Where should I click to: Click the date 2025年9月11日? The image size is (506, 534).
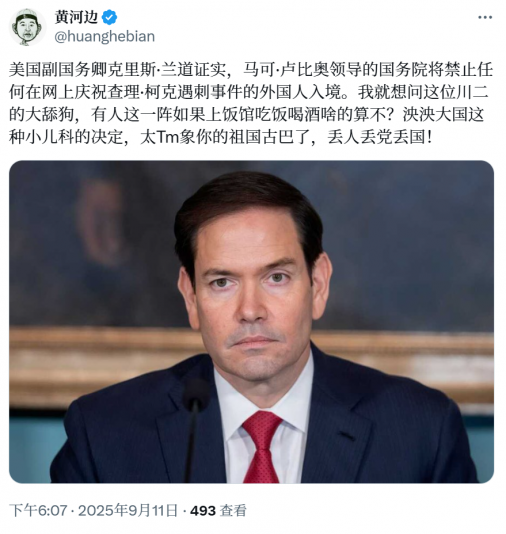tap(128, 511)
